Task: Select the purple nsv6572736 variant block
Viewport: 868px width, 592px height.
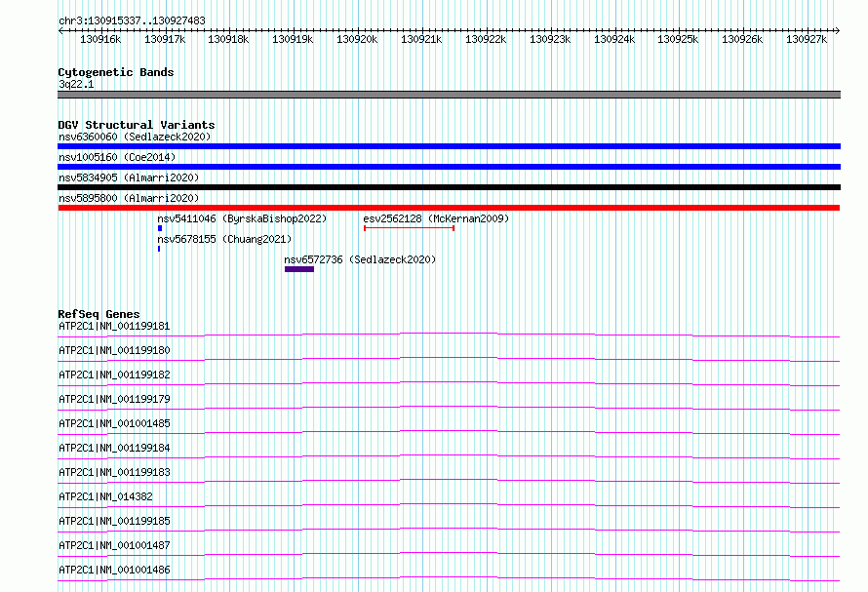Action: (x=299, y=269)
